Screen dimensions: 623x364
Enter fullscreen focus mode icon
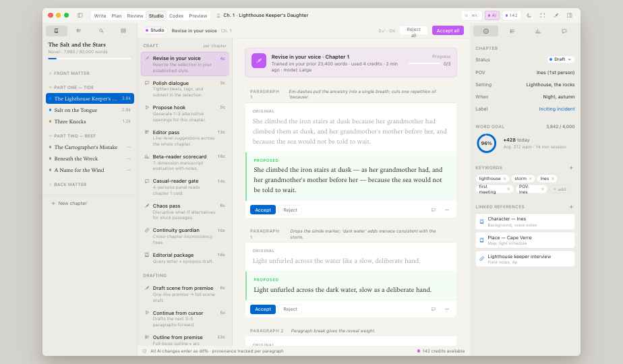[542, 15]
